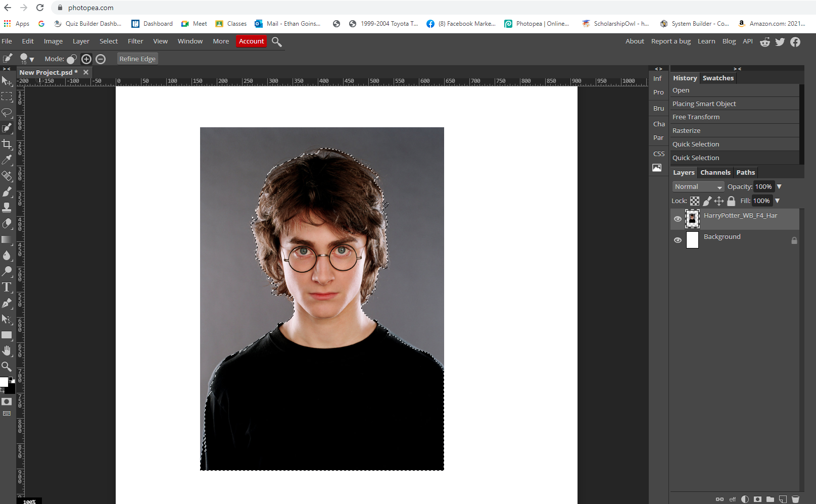Collapse the right panels arrows
The height and width of the screenshot is (504, 816).
pyautogui.click(x=737, y=69)
